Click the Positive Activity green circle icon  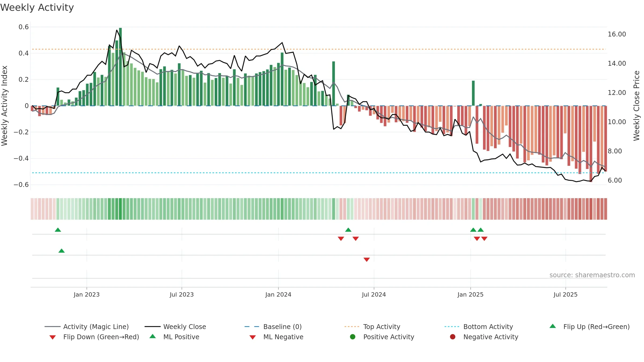click(x=353, y=337)
